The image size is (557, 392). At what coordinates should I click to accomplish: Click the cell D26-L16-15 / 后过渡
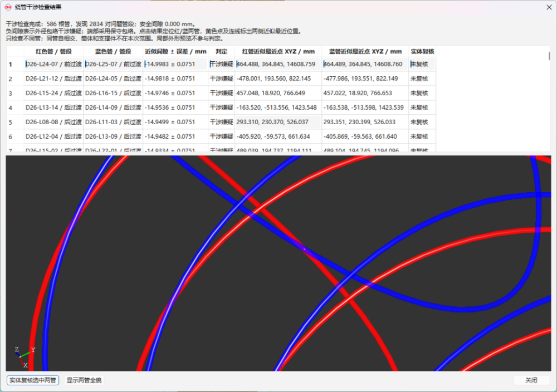tap(113, 94)
